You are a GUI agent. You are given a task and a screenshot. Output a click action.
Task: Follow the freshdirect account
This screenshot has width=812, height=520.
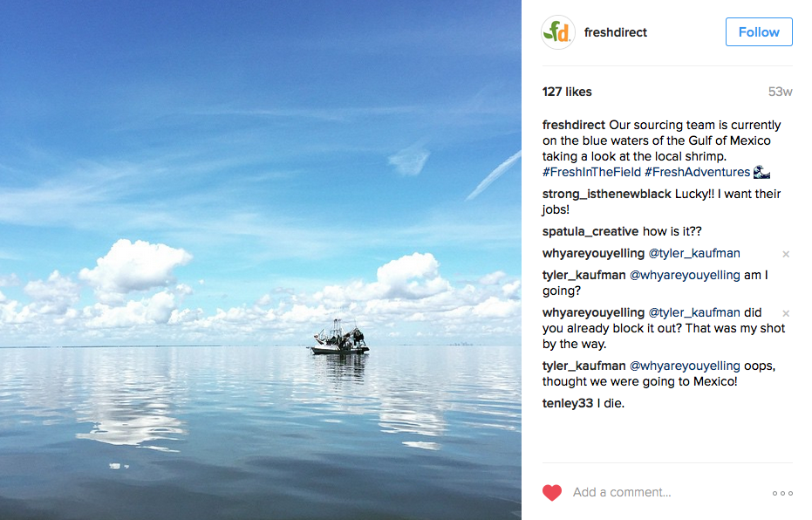coord(759,32)
